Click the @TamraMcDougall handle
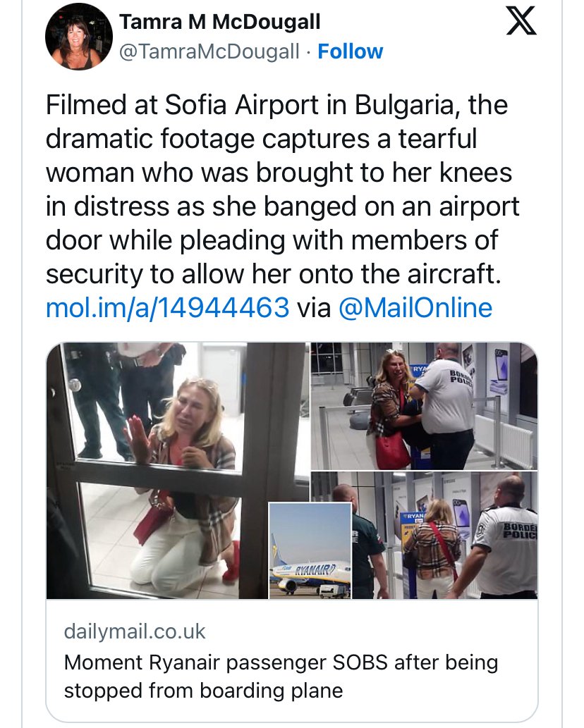The image size is (584, 728). pyautogui.click(x=209, y=51)
